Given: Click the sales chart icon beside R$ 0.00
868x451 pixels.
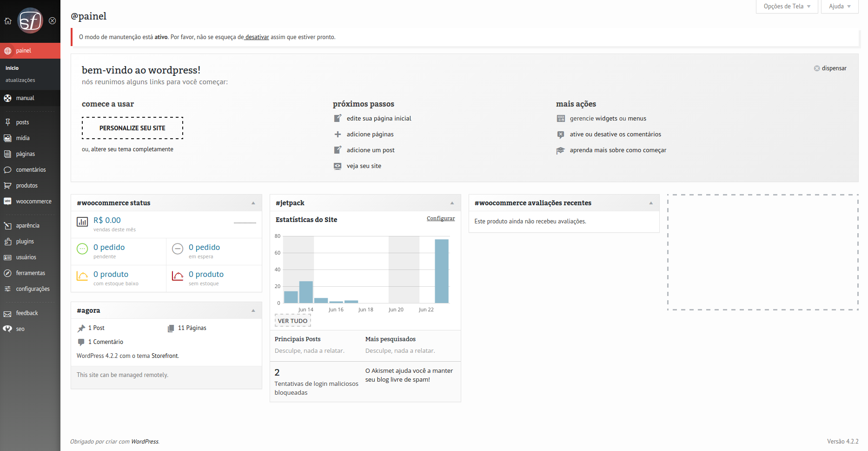Looking at the screenshot, I should tap(82, 222).
